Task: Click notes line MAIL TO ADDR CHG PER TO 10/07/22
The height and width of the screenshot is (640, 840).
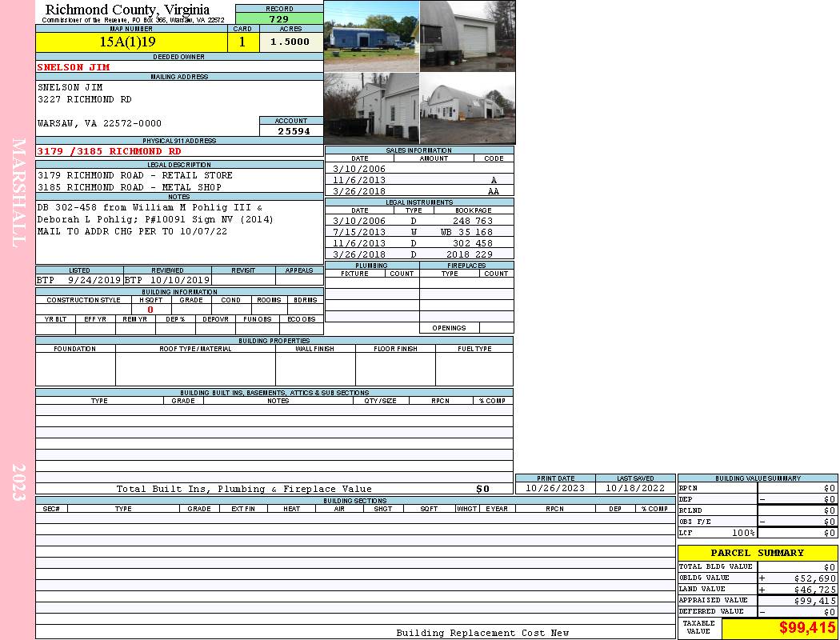Action: (x=132, y=232)
